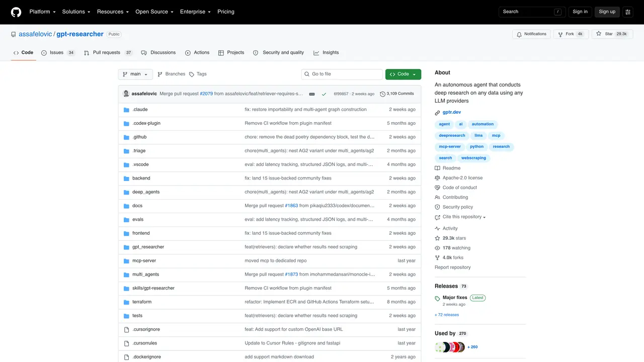Click the mcp-server topic tag
The height and width of the screenshot is (362, 644).
450,147
